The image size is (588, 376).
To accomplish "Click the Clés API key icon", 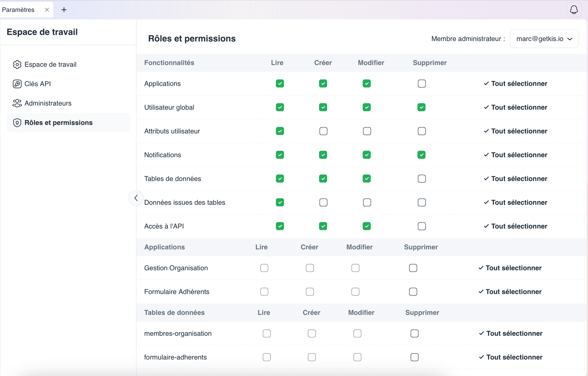I will (17, 84).
